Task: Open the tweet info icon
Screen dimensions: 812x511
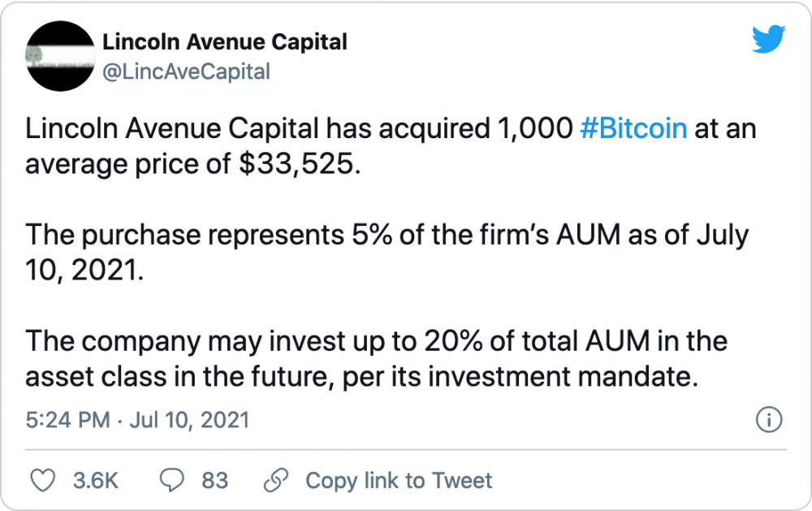Action: (769, 420)
